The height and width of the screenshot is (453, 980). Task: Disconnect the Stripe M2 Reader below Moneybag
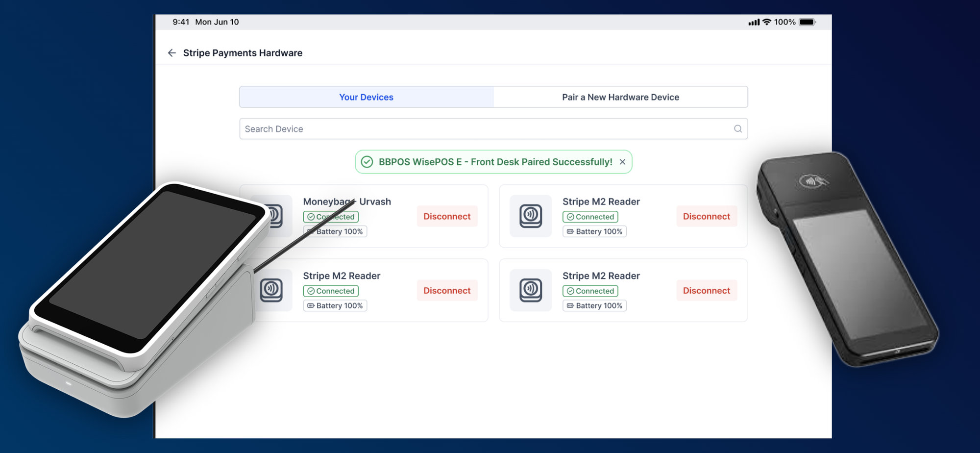(447, 290)
